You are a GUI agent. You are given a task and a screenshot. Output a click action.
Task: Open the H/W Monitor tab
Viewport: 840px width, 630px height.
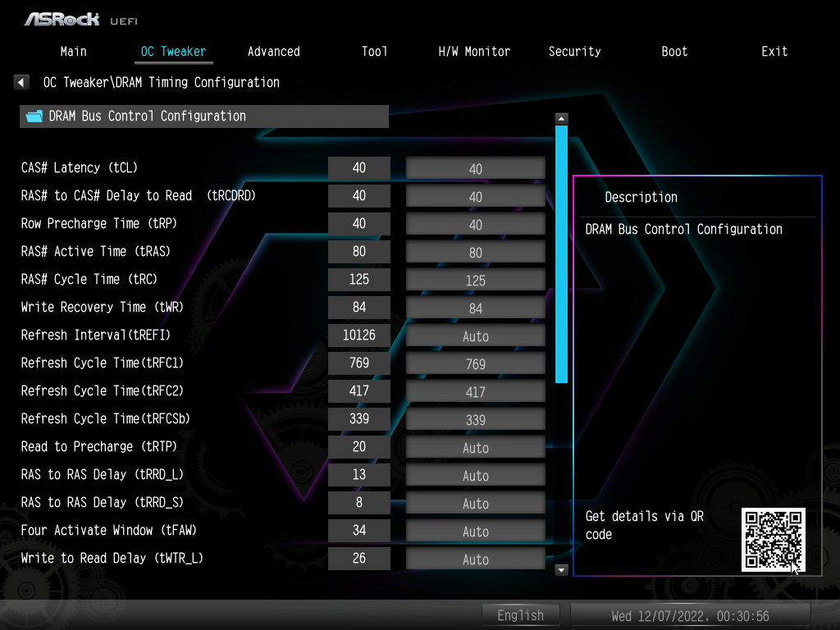(474, 51)
